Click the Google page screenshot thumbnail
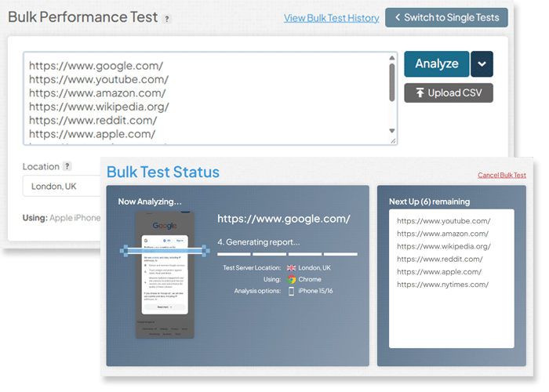 pyautogui.click(x=165, y=274)
